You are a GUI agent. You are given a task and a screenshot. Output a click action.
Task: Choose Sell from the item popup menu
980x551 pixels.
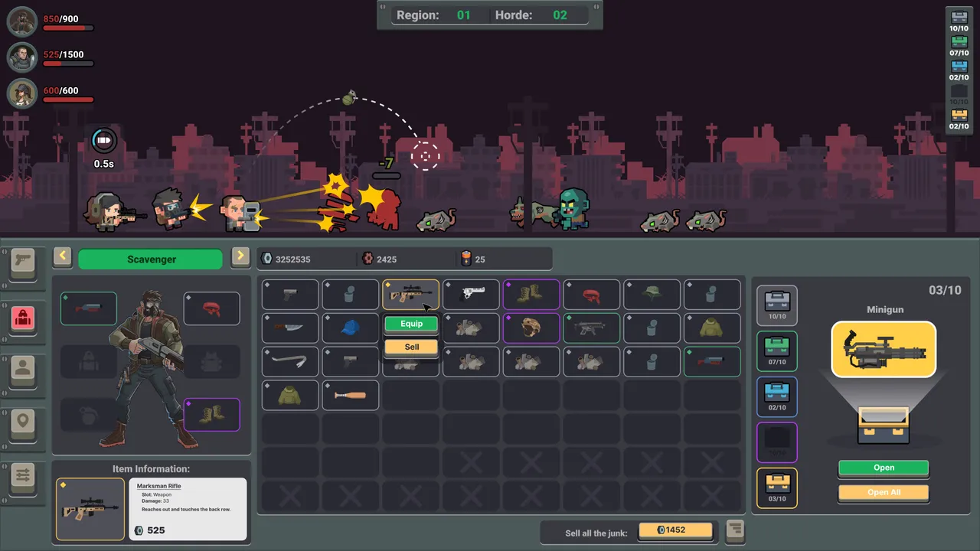tap(411, 347)
